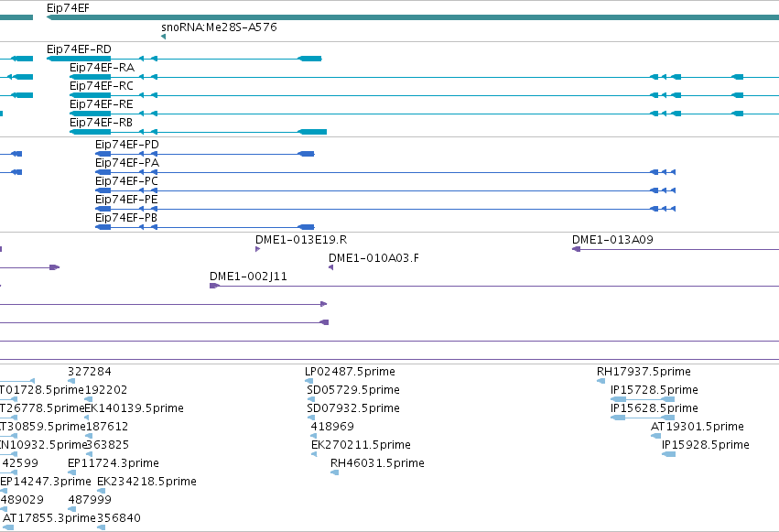
Task: Select EST LP02487.5prime
Action: pos(350,372)
